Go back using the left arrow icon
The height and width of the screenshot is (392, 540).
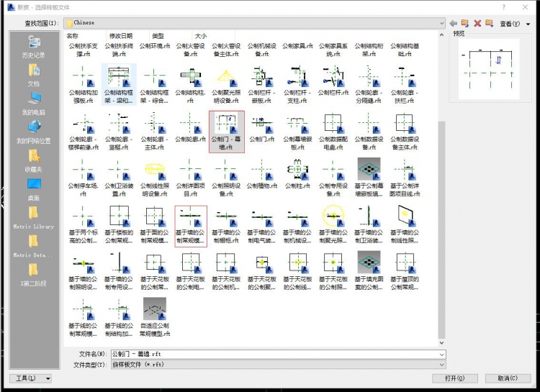454,23
